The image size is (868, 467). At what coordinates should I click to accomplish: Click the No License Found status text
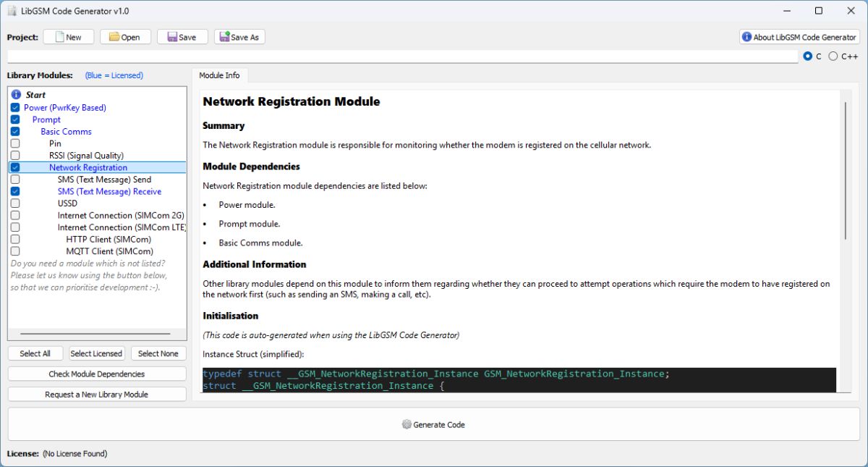[x=75, y=453]
